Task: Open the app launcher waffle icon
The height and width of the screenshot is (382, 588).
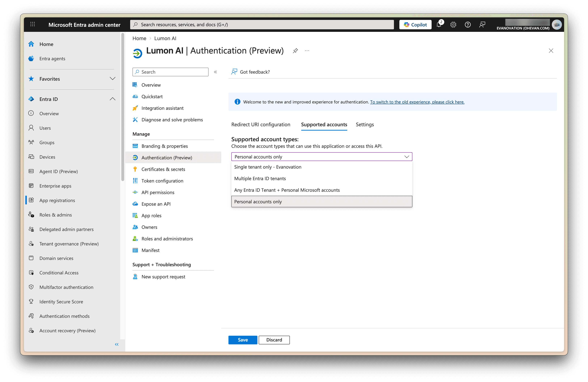Action: click(x=33, y=24)
